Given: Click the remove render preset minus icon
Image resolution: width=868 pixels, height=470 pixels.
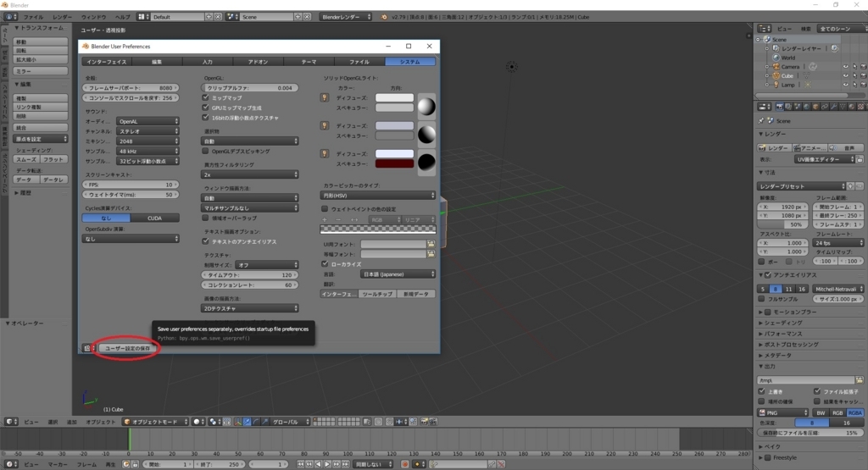Looking at the screenshot, I should [860, 186].
